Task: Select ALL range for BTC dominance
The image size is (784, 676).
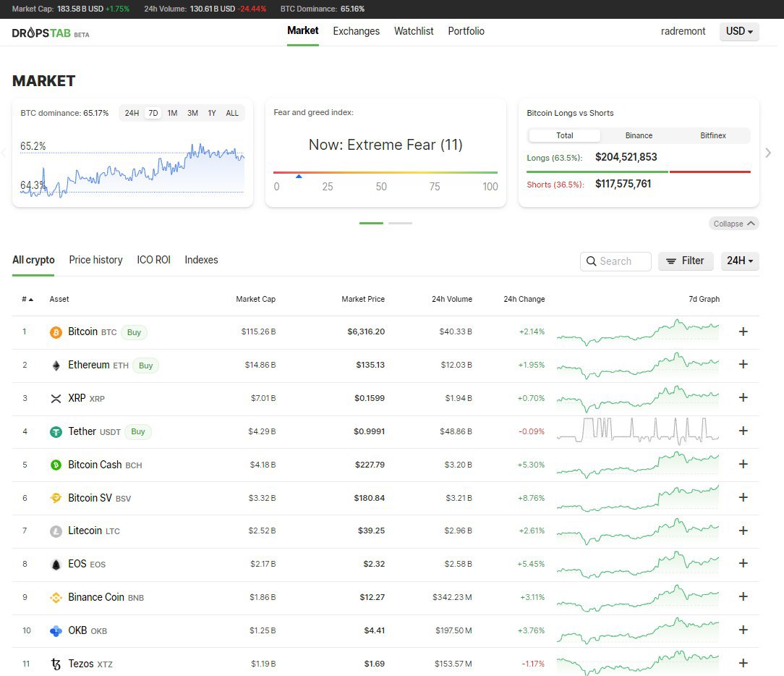Action: (x=232, y=113)
